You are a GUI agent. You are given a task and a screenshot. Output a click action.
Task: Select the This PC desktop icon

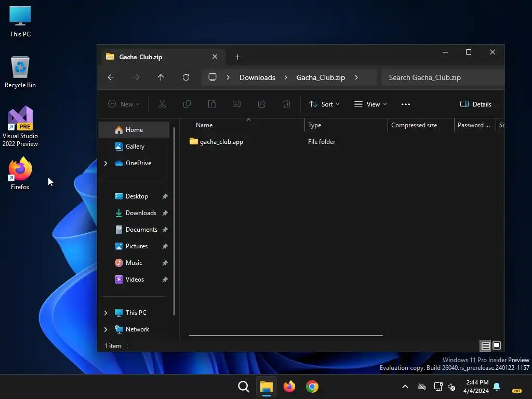coord(20,21)
